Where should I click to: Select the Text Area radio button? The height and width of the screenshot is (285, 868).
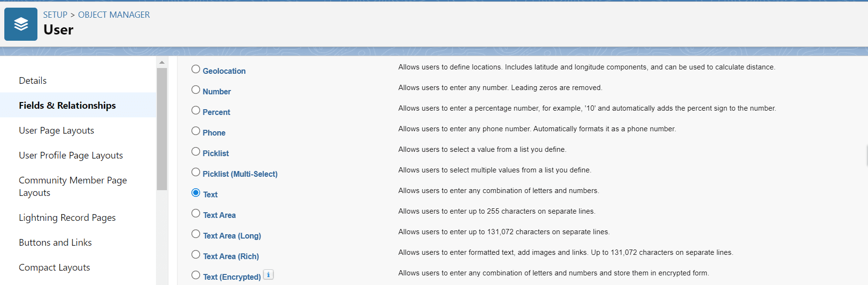[x=196, y=213]
